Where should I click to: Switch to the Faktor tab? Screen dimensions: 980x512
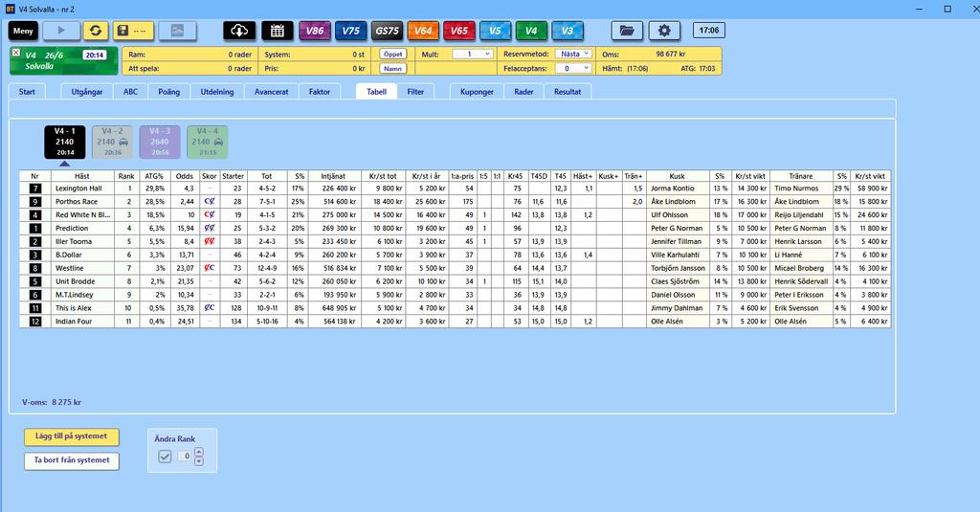320,92
